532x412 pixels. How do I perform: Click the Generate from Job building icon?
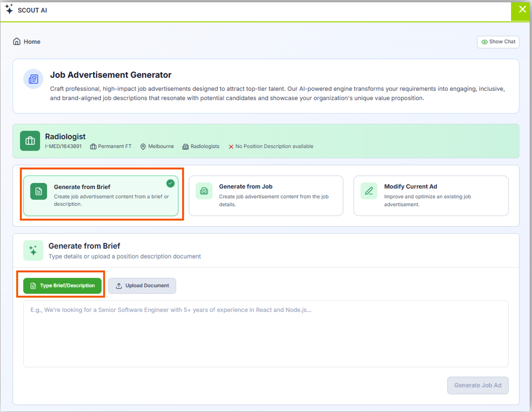point(204,191)
